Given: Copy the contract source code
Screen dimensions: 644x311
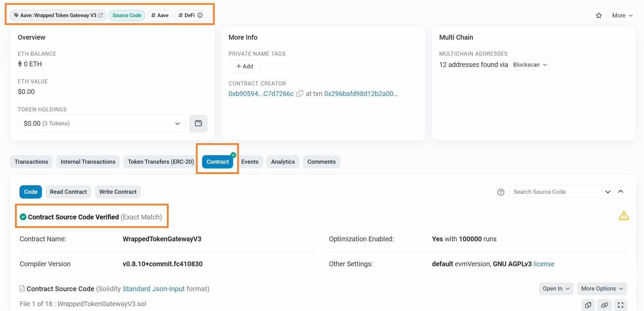Looking at the screenshot, I should coord(588,305).
